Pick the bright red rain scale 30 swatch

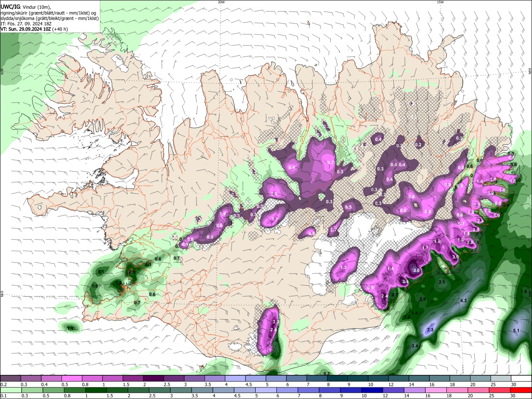point(521,390)
